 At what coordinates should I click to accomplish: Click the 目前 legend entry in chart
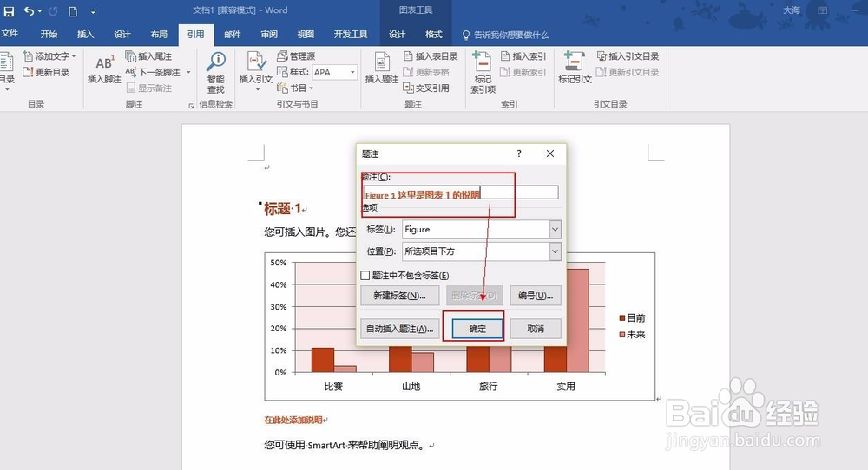[632, 318]
